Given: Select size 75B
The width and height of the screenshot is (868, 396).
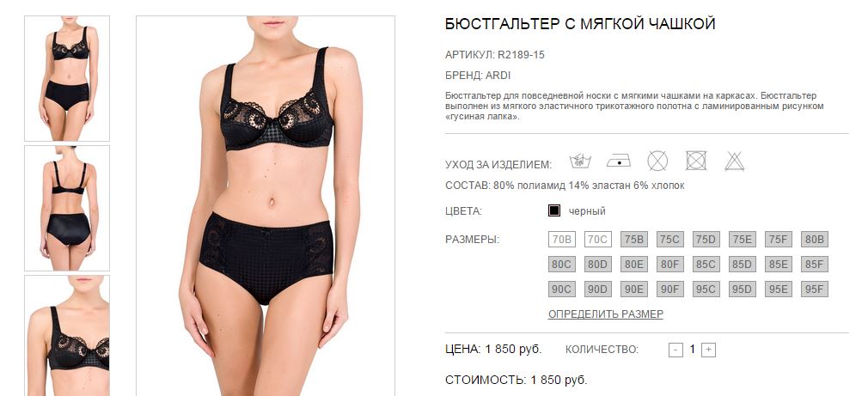Looking at the screenshot, I should pos(634,240).
